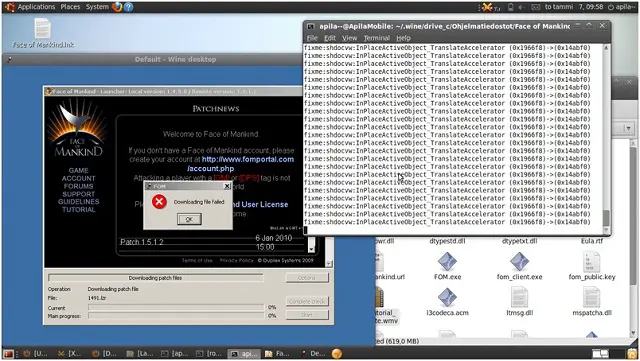Viewport: 640px width, 361px height.
Task: Click OK in the download failed dialog
Action: tap(189, 219)
